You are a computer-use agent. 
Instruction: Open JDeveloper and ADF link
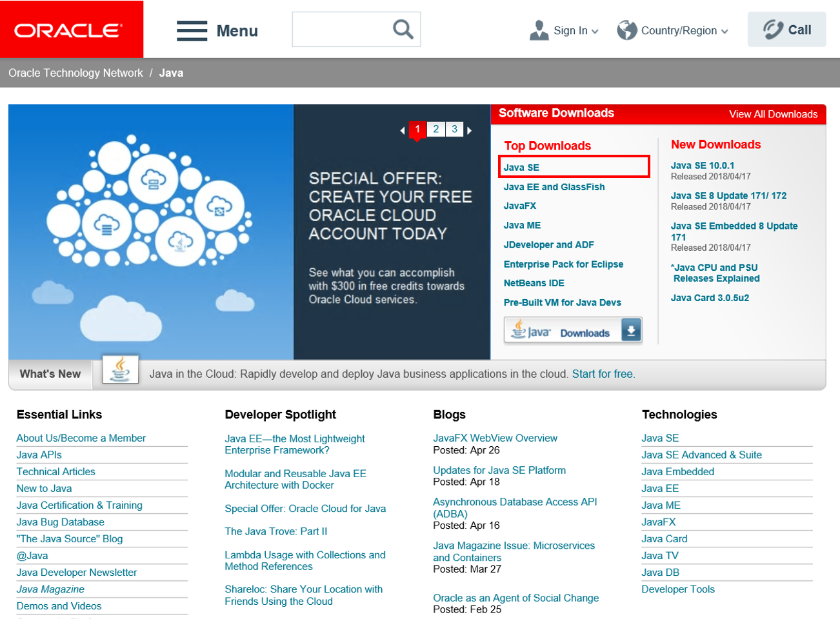548,245
